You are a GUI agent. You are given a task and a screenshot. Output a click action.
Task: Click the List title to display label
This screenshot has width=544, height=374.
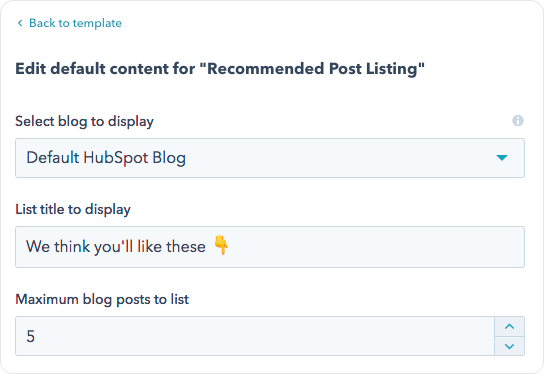[73, 210]
